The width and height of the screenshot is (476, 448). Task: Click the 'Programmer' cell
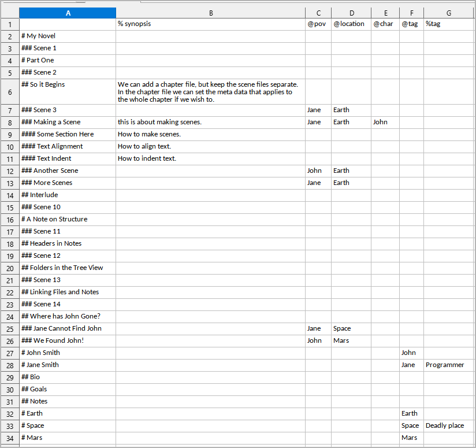(x=448, y=366)
